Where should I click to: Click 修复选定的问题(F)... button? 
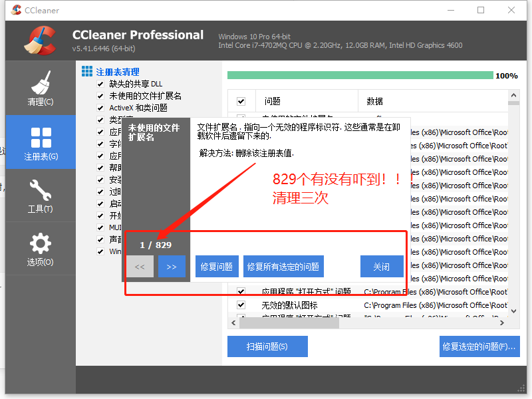(479, 346)
